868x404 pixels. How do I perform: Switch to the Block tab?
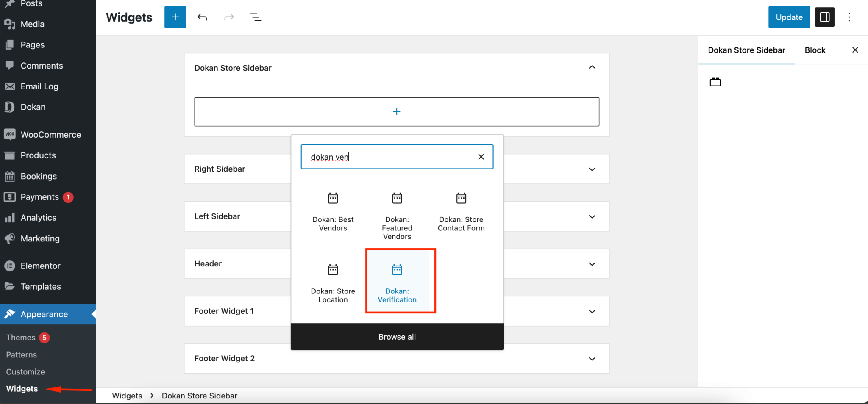(815, 50)
